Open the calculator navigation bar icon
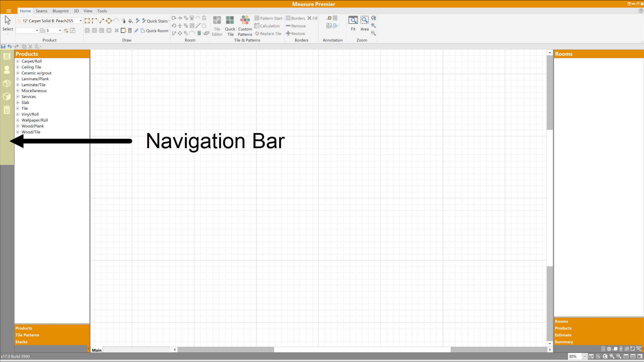 [x=7, y=110]
